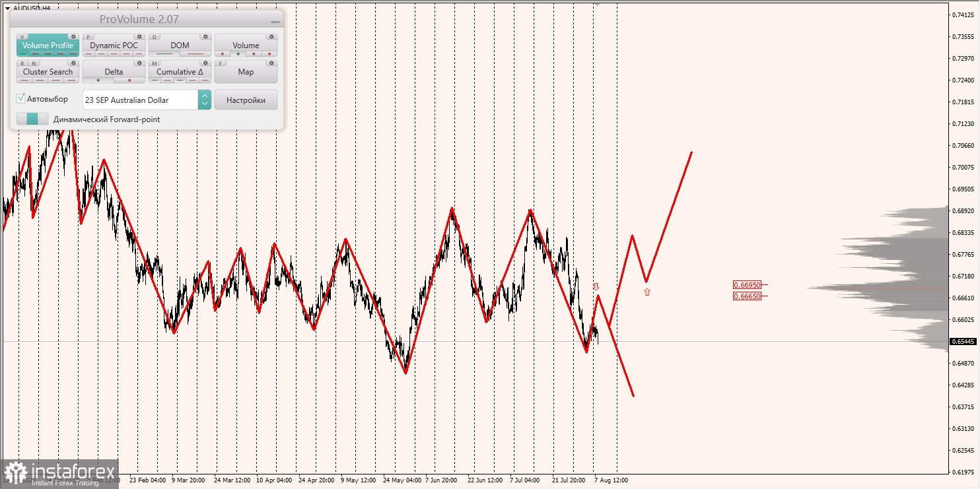980x489 pixels.
Task: Toggle Dynamic POC indicator
Action: [114, 46]
